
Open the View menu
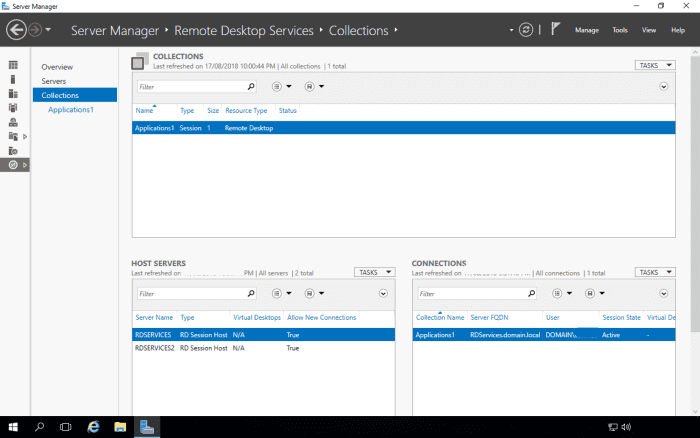click(x=649, y=30)
